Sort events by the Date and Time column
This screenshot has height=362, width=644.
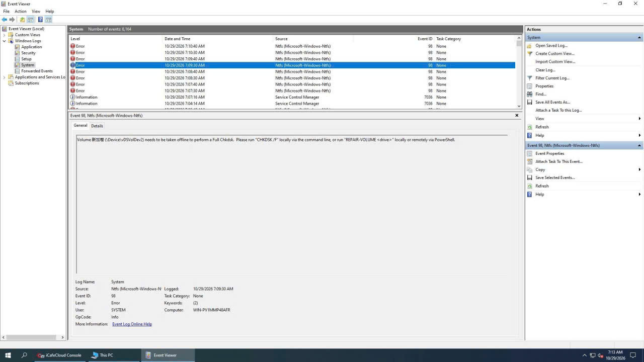[218, 39]
